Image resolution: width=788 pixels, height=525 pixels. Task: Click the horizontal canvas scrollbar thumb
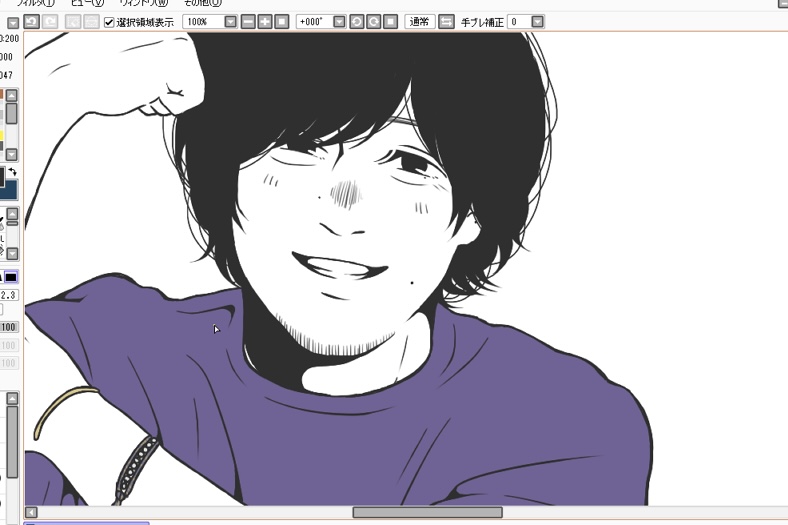pyautogui.click(x=428, y=512)
